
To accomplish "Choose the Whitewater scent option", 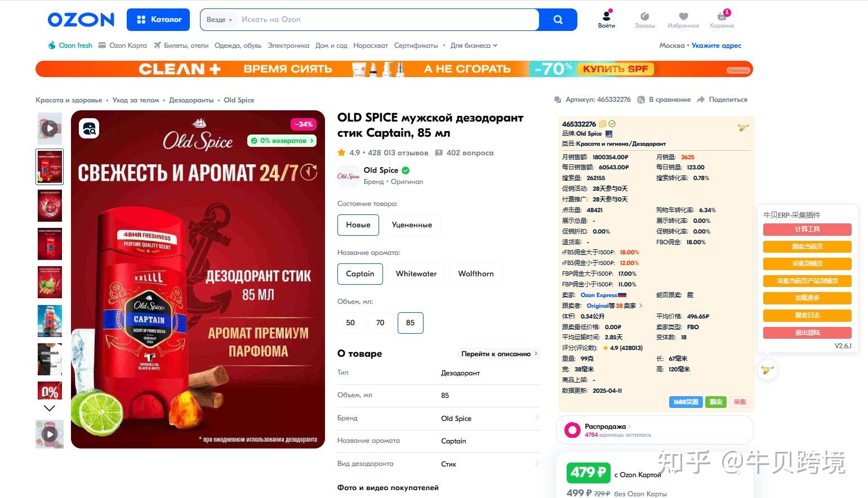I will coord(416,273).
